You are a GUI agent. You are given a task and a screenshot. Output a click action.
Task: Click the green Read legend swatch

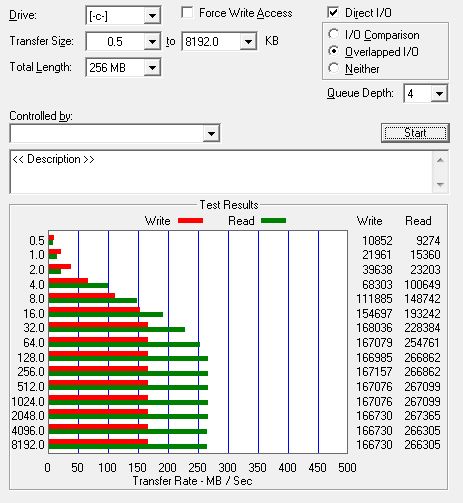point(273,221)
